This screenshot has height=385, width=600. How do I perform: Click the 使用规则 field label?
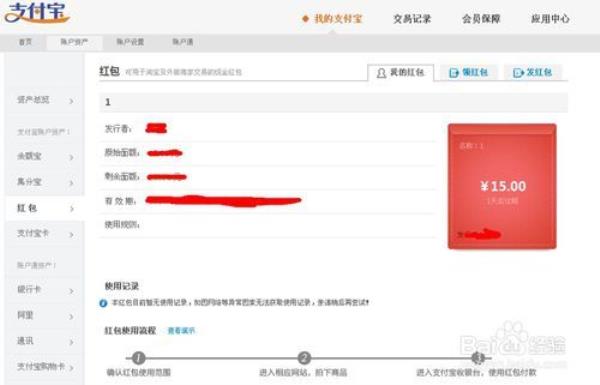122,224
